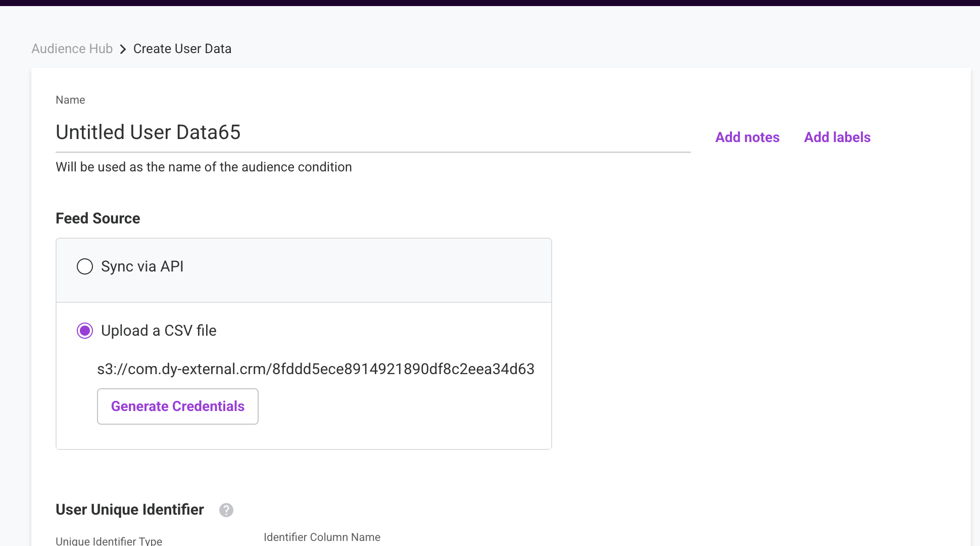Edit the Untitled User Data65 name field
Image resolution: width=980 pixels, height=546 pixels.
coord(373,132)
